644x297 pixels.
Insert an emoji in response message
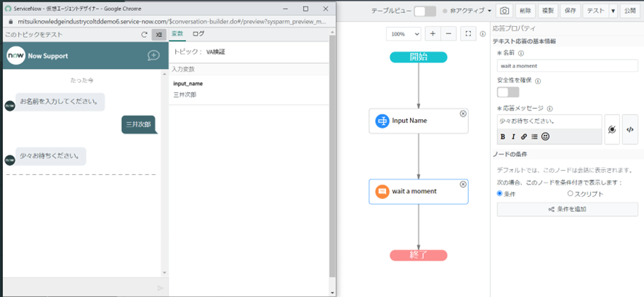pyautogui.click(x=545, y=137)
